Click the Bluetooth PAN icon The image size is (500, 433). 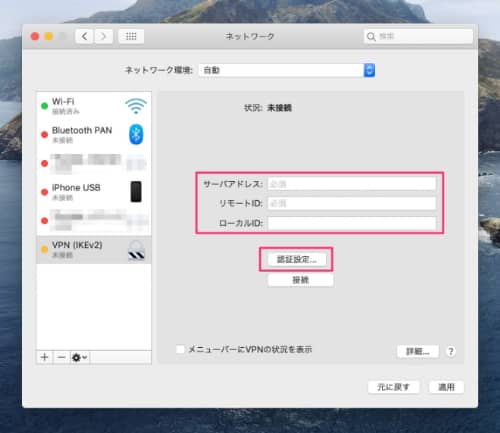pyautogui.click(x=136, y=134)
